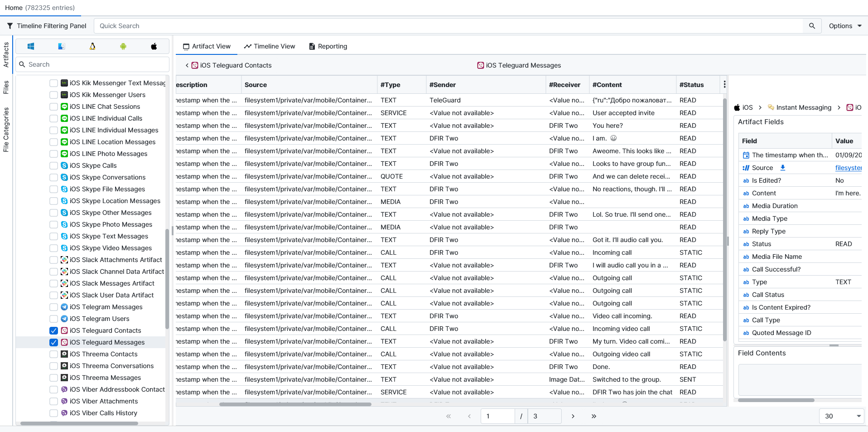Open the Reporting tab

(328, 46)
